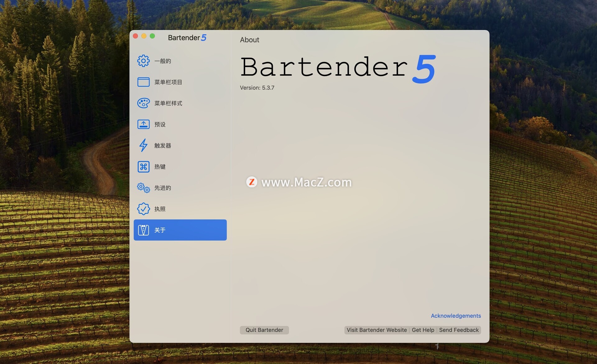Viewport: 597px width, 364px height.
Task: Select the Triggers lightning bolt icon
Action: click(143, 145)
